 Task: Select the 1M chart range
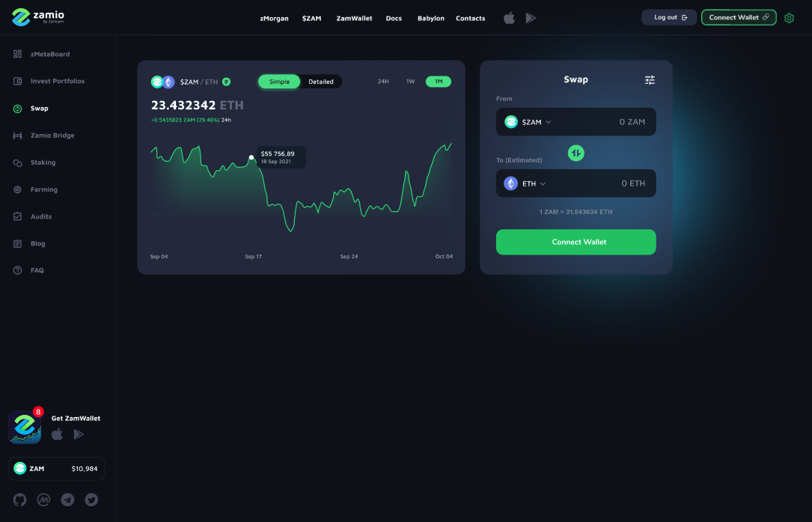pos(439,82)
